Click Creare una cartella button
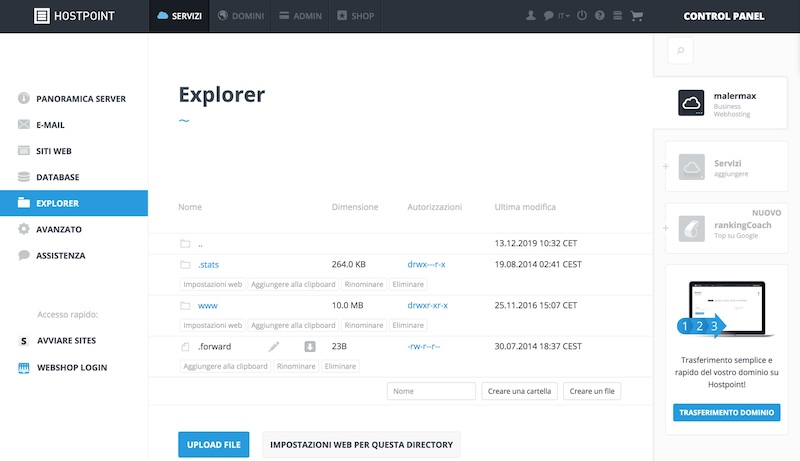The image size is (800, 461). click(519, 391)
